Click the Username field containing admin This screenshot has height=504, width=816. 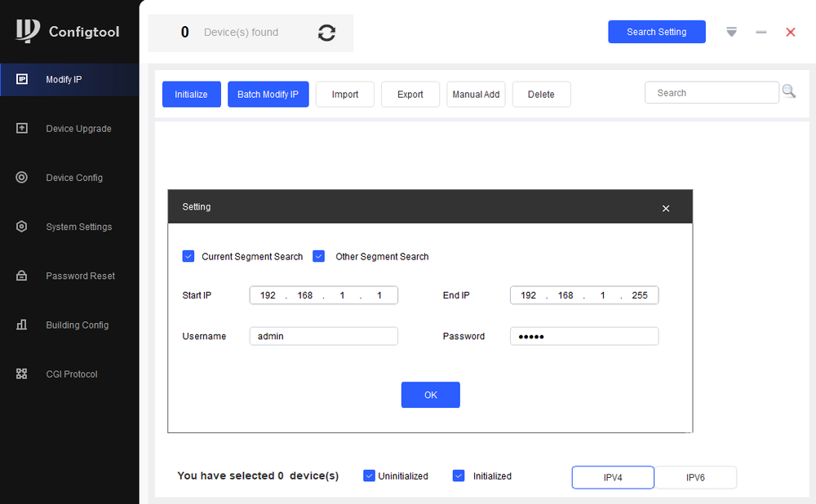click(x=324, y=336)
